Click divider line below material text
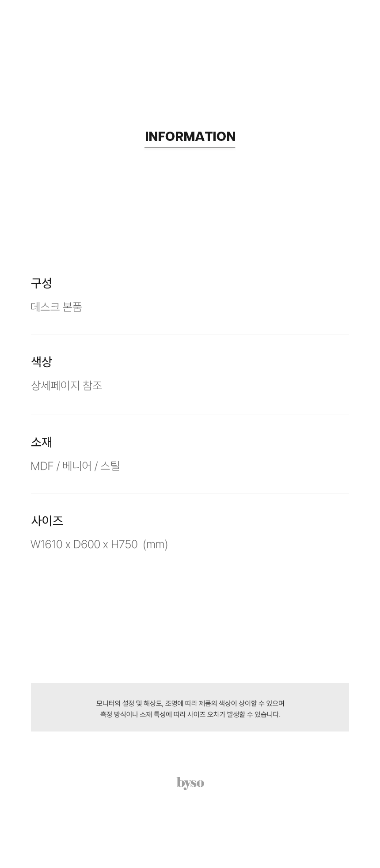 (190, 493)
